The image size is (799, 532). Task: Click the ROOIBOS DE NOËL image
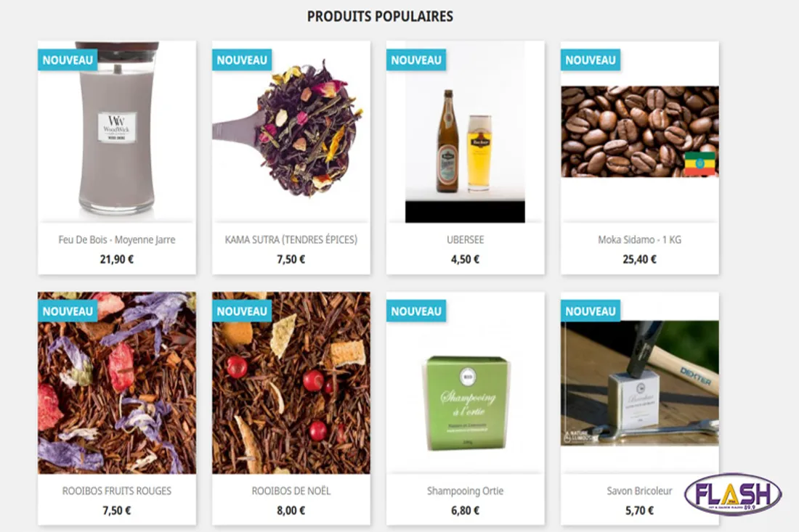291,382
